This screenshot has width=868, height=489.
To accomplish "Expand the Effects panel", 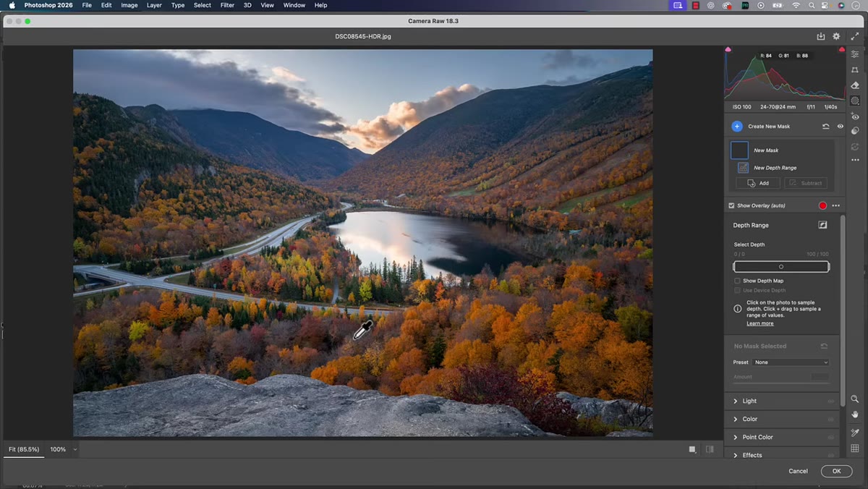I will coord(736,455).
